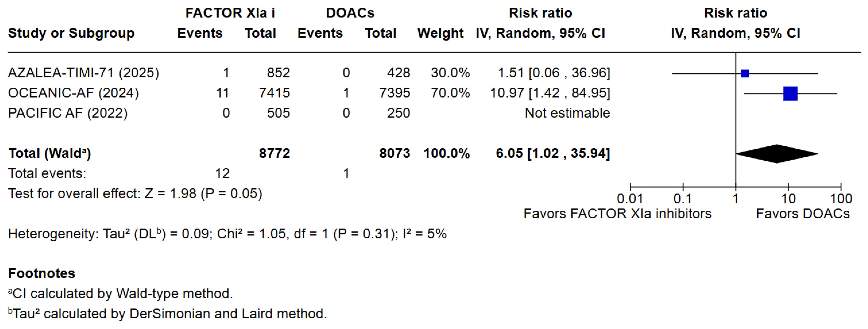Click the AZALEA-TIMI-71 (2025) study label
Image resolution: width=868 pixels, height=329 pixels.
tap(83, 73)
